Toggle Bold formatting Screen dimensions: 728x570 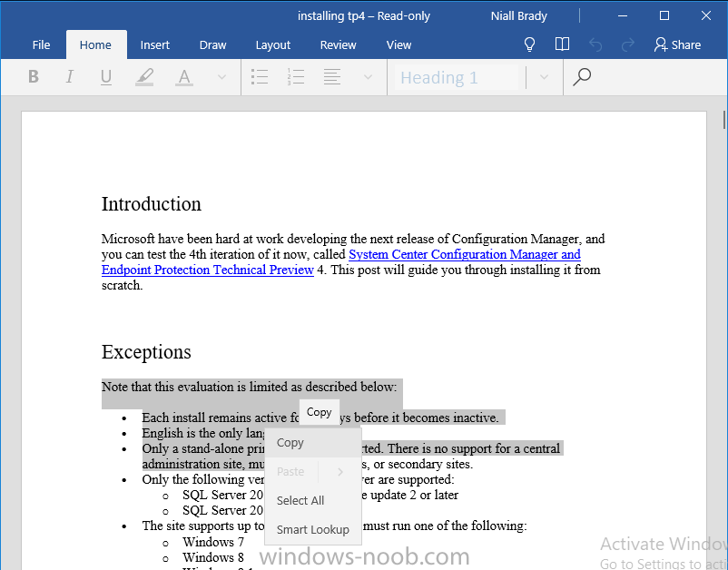click(34, 76)
